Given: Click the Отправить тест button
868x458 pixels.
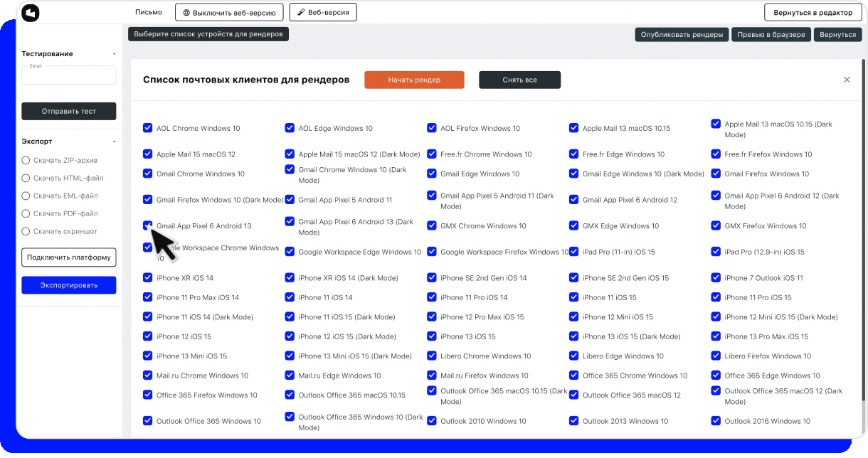Looking at the screenshot, I should pos(69,111).
